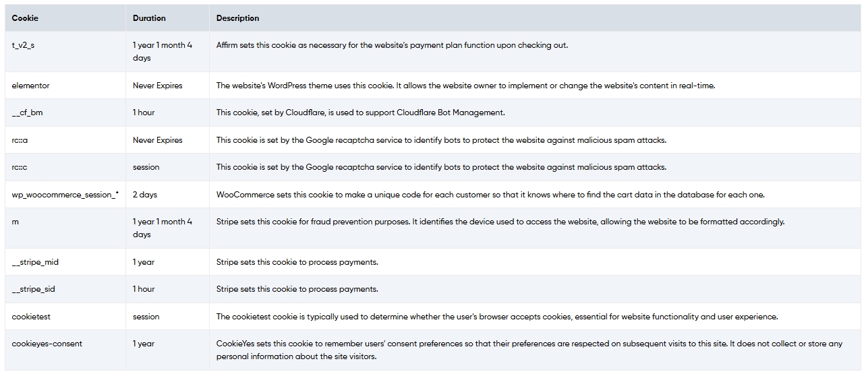Image resolution: width=868 pixels, height=378 pixels.
Task: Click the Duration column header
Action: click(x=149, y=18)
